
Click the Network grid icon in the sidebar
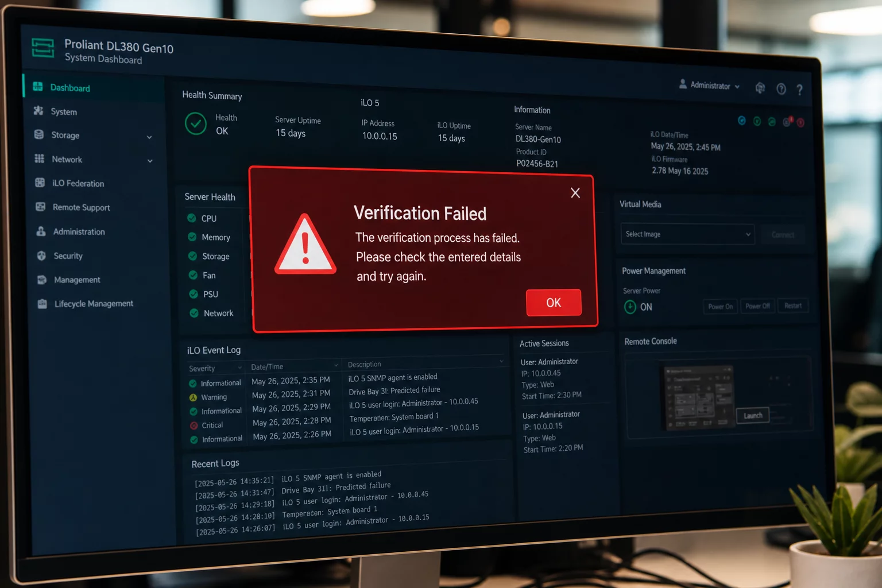[x=40, y=158]
